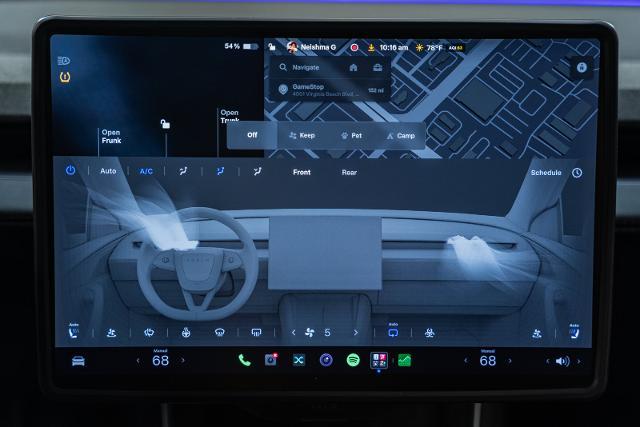Toggle the blue highlighted airflow vent icon
Image resolution: width=640 pixels, height=427 pixels.
[220, 171]
